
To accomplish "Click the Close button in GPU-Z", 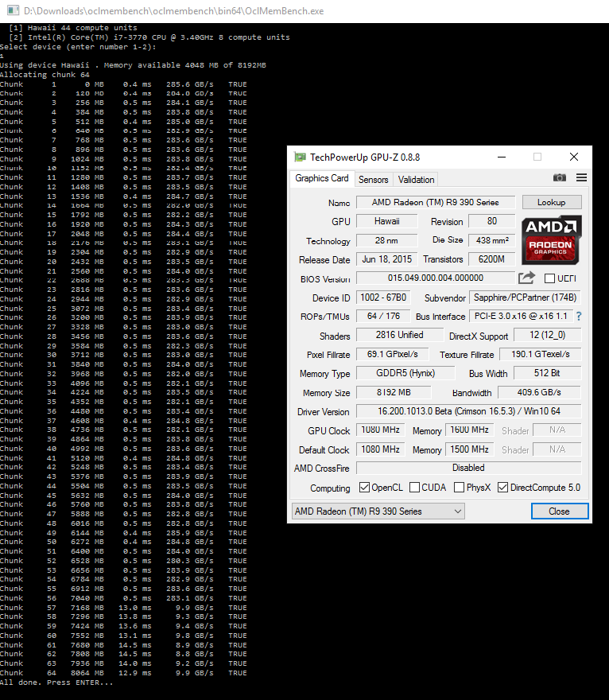I will click(560, 511).
